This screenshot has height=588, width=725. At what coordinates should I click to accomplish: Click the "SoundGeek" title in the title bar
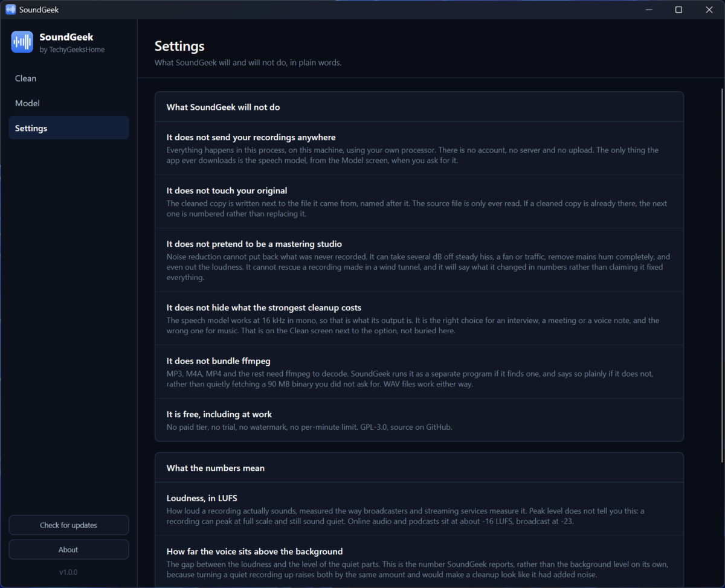point(39,10)
